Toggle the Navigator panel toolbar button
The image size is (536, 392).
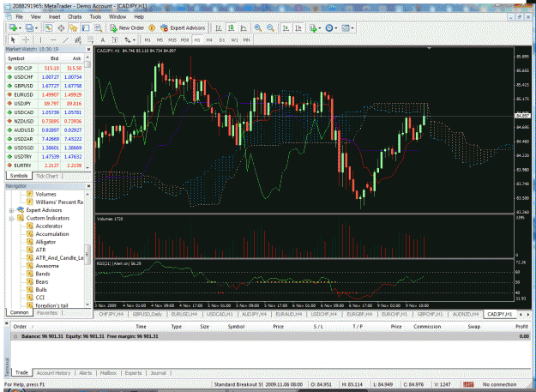(74, 28)
